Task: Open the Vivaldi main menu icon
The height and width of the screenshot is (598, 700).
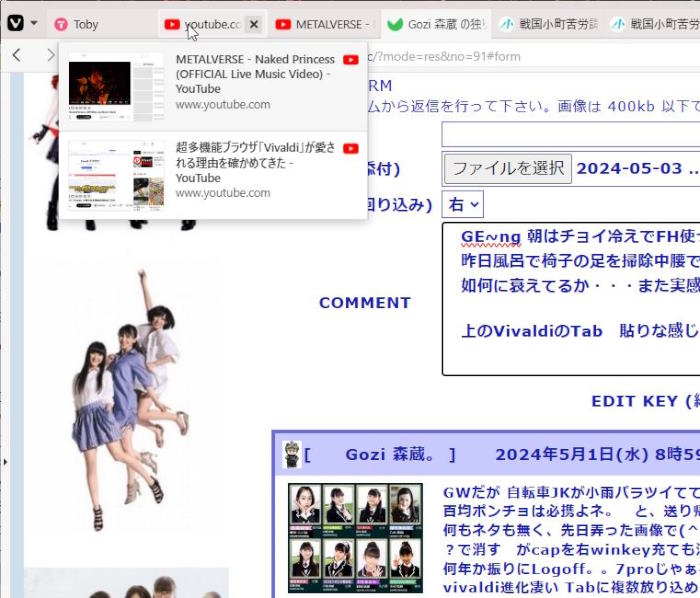Action: [x=15, y=23]
